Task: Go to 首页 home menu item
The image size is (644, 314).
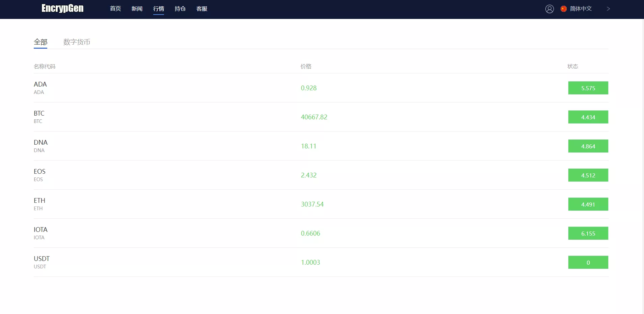Action: [x=115, y=9]
